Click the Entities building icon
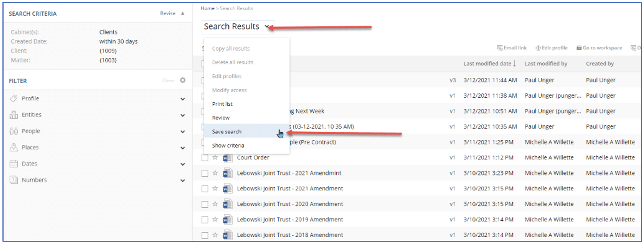The image size is (644, 244). 14,115
